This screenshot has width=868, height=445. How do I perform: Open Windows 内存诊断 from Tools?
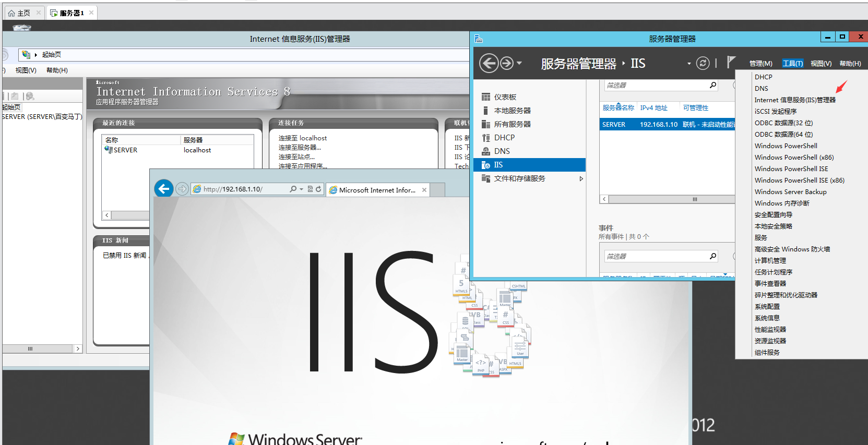(782, 203)
